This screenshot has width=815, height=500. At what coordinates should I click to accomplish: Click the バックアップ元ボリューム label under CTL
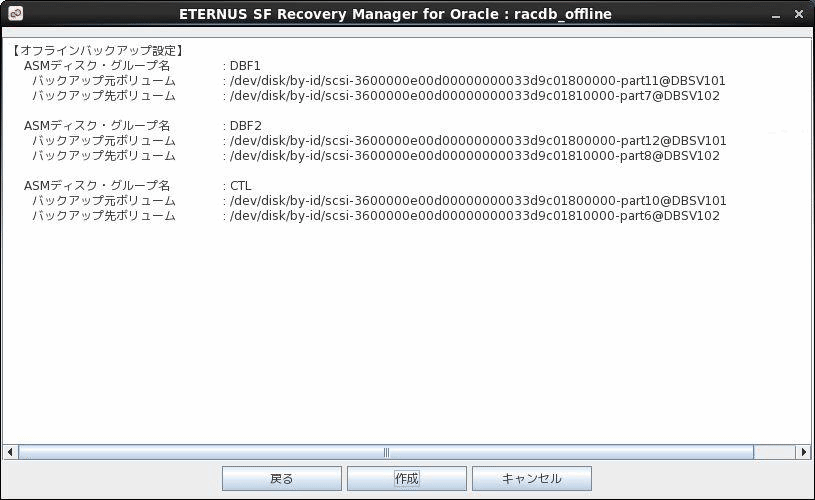click(104, 201)
